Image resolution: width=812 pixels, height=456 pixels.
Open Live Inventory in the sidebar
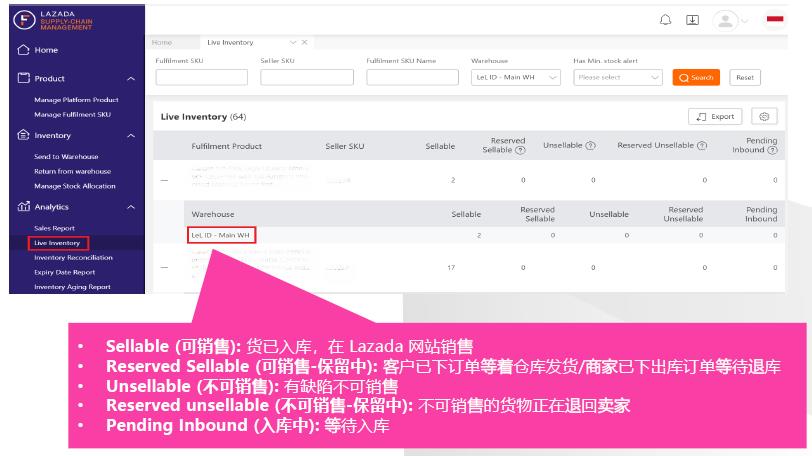point(57,243)
